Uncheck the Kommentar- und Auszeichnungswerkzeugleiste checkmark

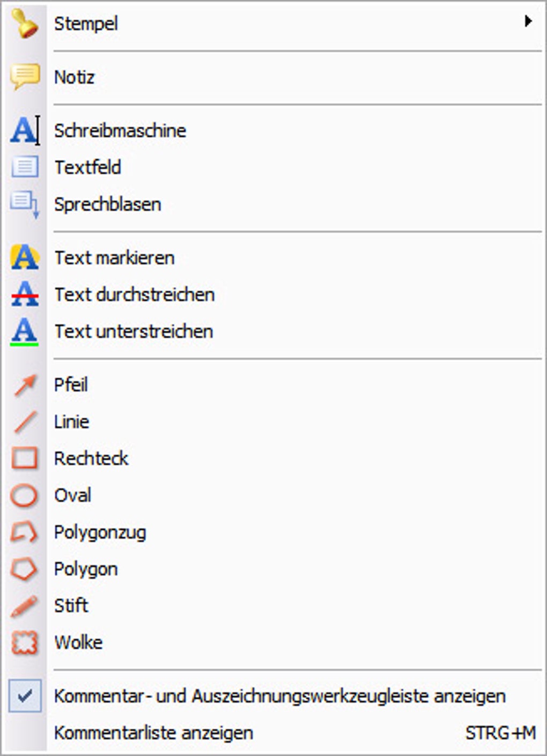pos(25,696)
